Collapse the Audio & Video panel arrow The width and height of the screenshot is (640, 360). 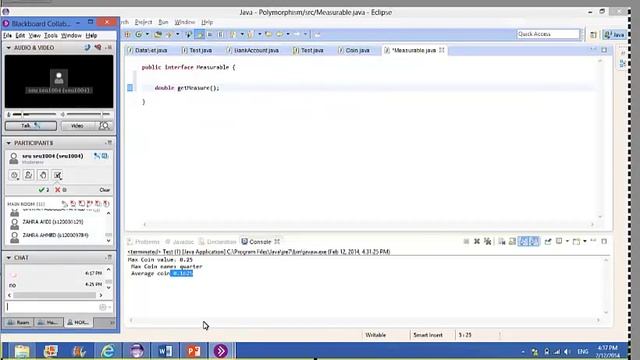9,48
